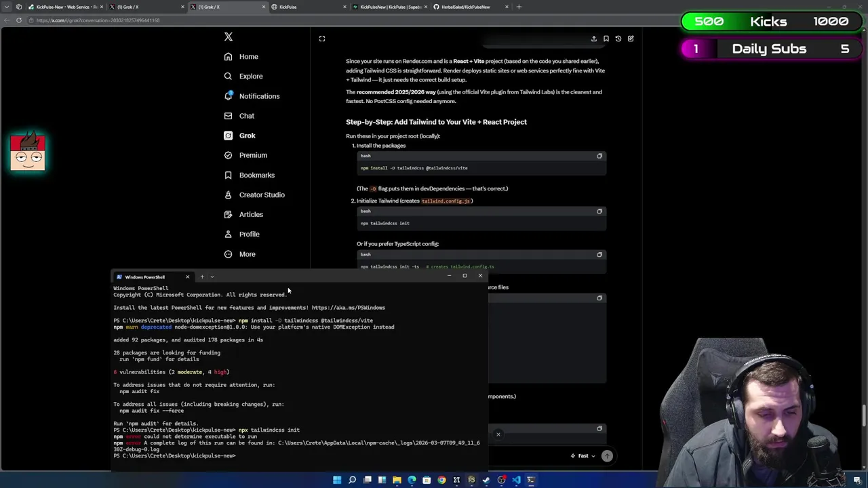Switch to the first Grok / X tab

(x=146, y=7)
